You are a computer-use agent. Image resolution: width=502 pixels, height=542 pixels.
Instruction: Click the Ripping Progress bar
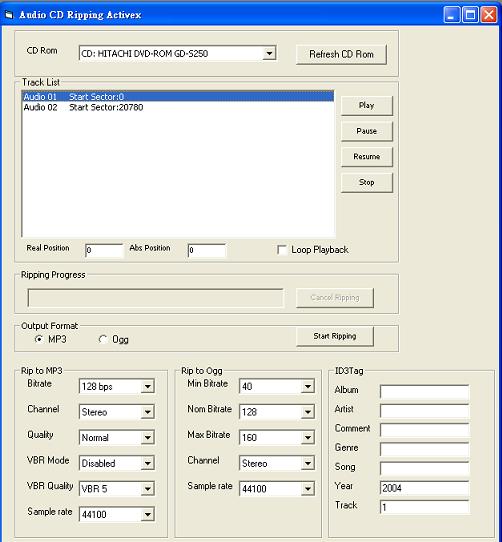coord(155,298)
